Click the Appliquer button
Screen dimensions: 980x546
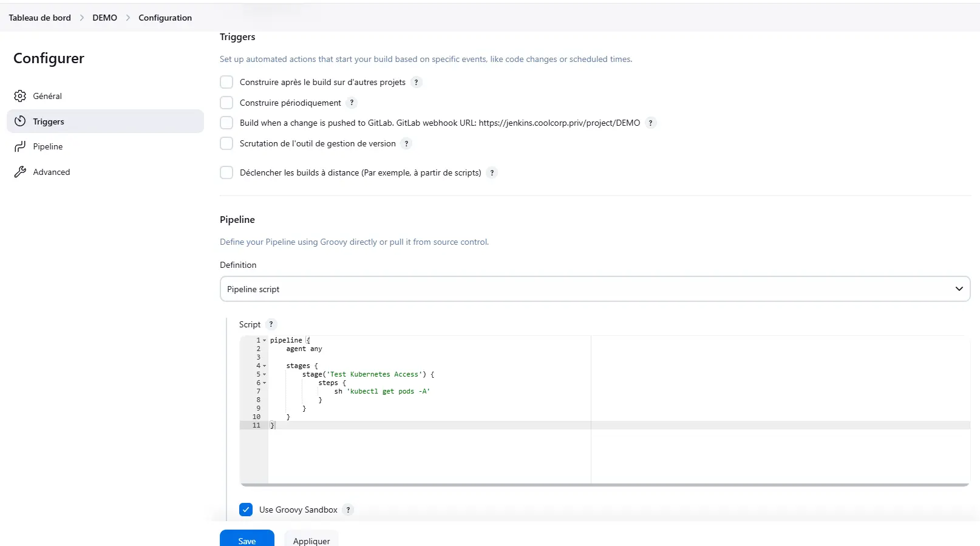(311, 539)
